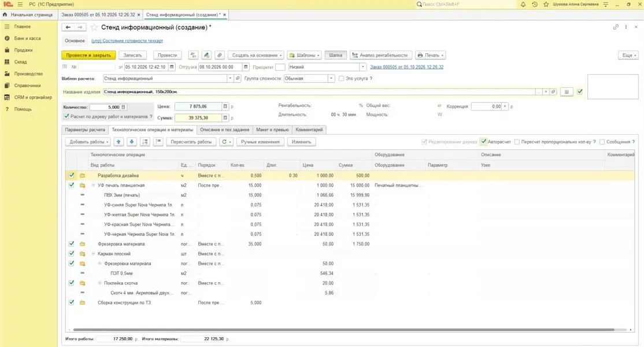Copy link via the chain icon
This screenshot has height=347, width=644.
[x=616, y=27]
